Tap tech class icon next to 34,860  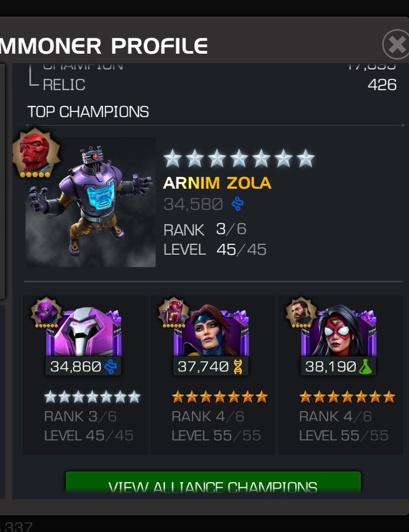111,366
